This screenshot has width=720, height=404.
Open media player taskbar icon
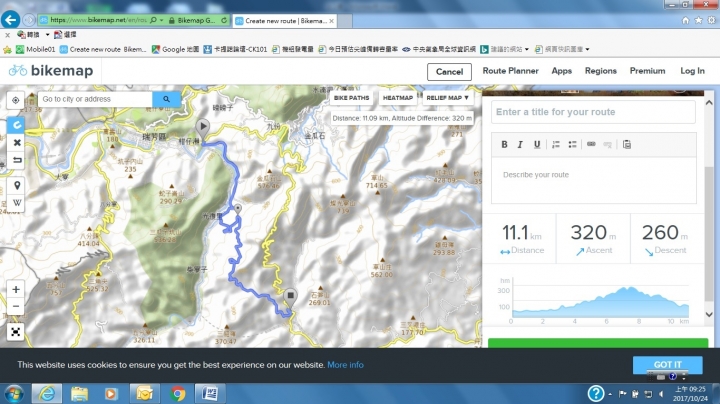click(x=111, y=393)
